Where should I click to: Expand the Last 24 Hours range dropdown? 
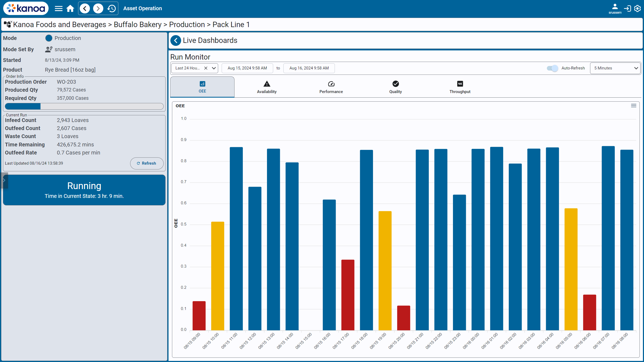[x=214, y=68]
